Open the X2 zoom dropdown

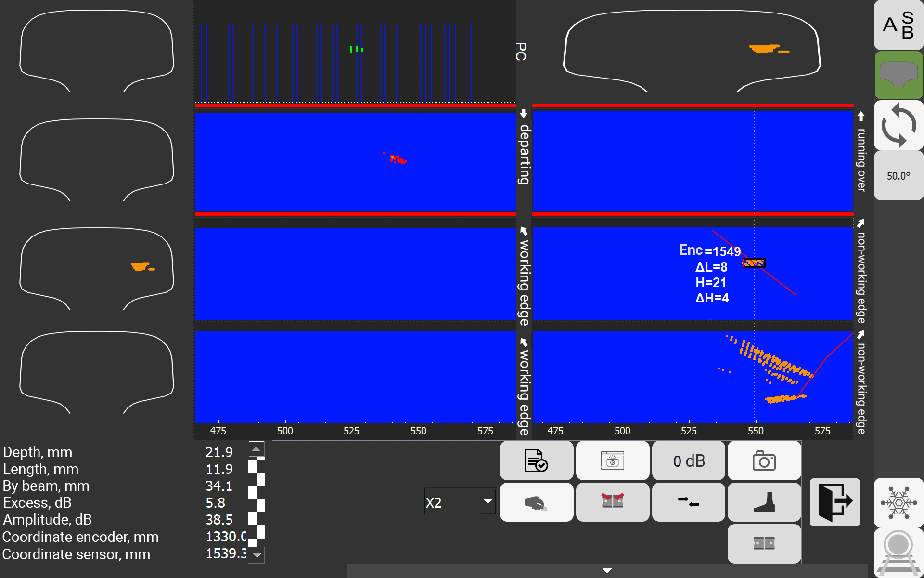pos(488,502)
